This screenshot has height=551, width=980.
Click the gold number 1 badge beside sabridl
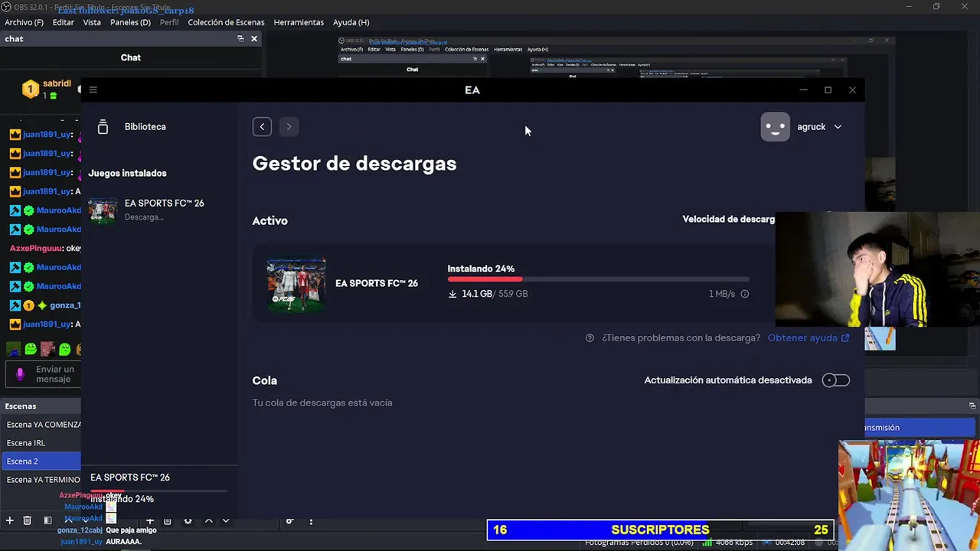(30, 90)
